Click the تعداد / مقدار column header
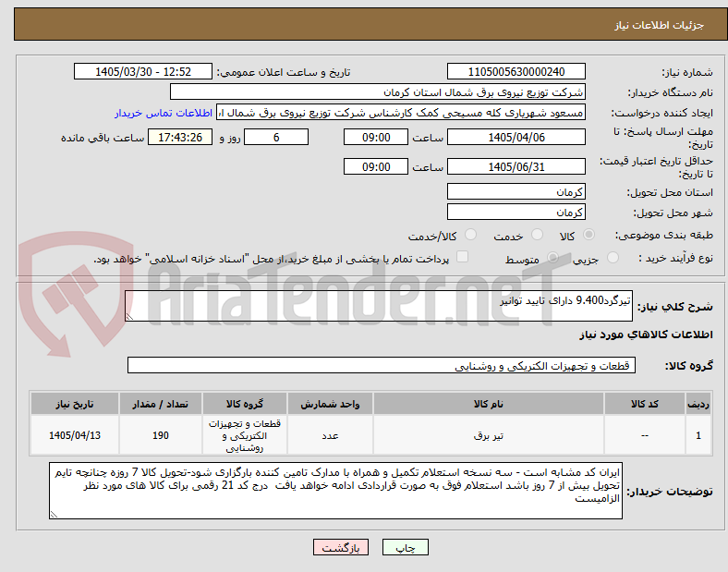Screen dimensions: 728x572 click(x=161, y=404)
